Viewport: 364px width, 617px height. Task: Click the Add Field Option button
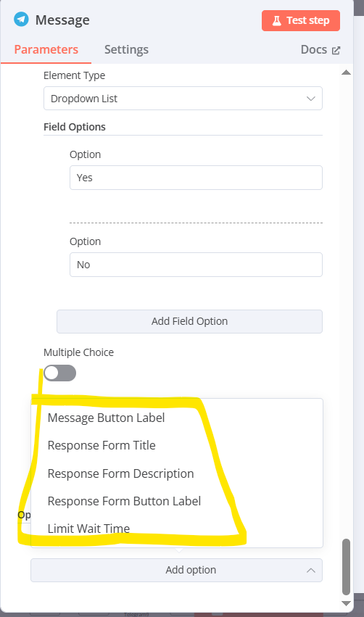pyautogui.click(x=190, y=321)
